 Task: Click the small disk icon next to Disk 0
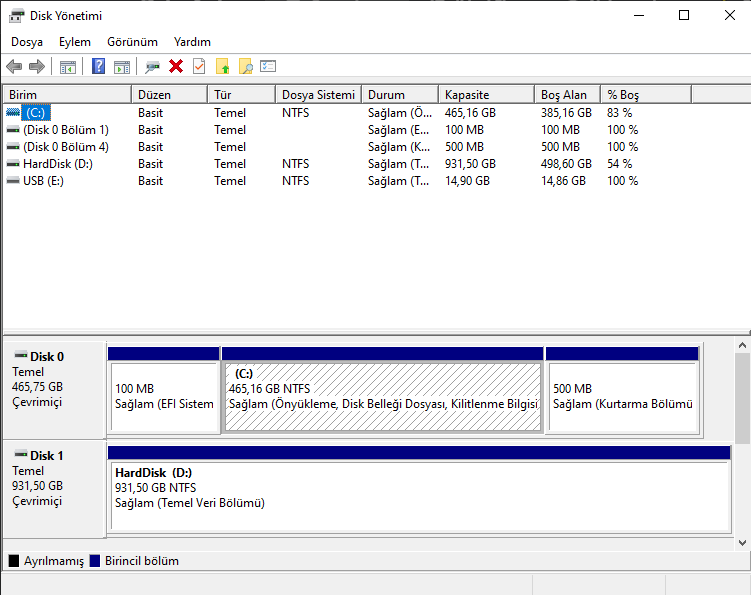click(21, 355)
